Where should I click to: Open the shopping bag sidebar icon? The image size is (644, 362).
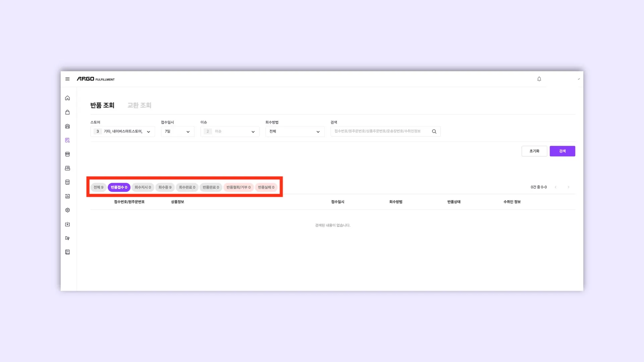(x=67, y=112)
